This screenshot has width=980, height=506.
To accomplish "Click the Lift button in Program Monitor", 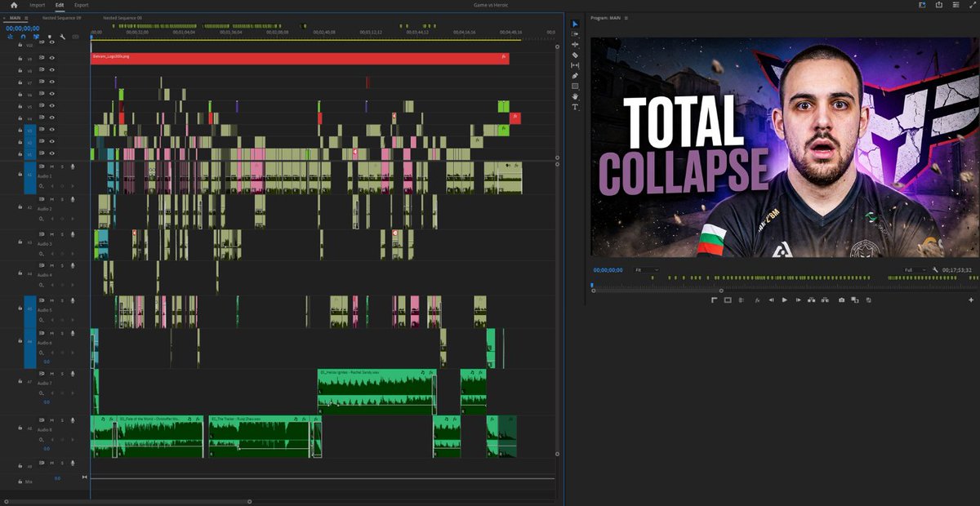I will click(x=813, y=300).
